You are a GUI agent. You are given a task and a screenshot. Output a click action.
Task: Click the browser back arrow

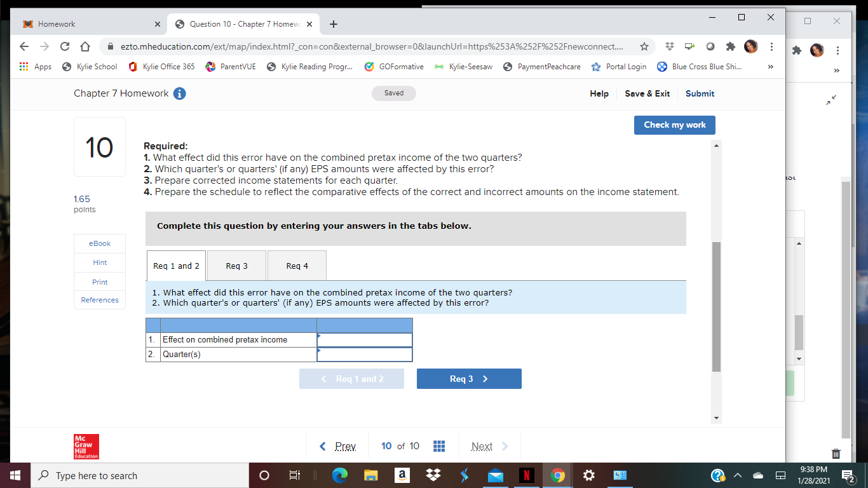click(24, 46)
